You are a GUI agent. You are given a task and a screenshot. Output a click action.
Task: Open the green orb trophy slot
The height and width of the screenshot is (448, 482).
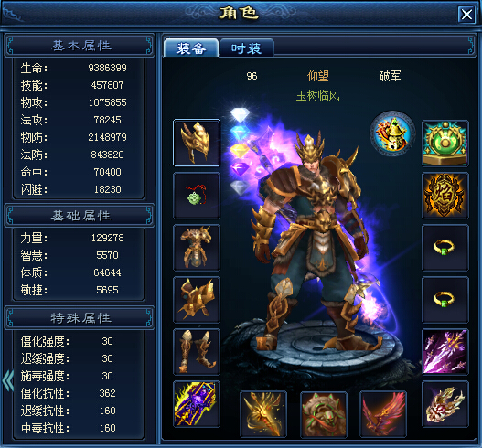(445, 144)
